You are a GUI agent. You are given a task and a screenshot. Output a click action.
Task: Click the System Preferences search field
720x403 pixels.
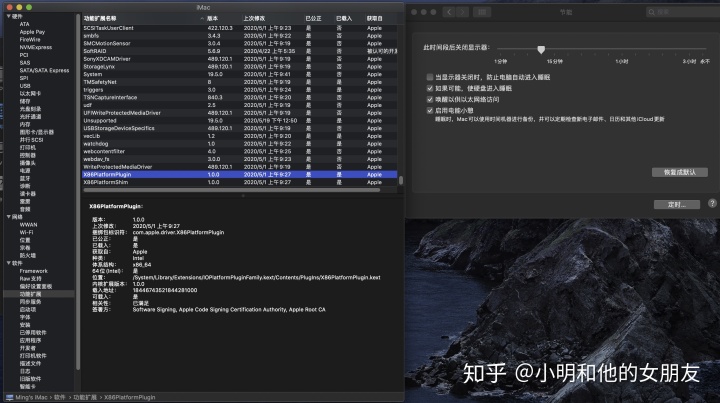pos(682,12)
